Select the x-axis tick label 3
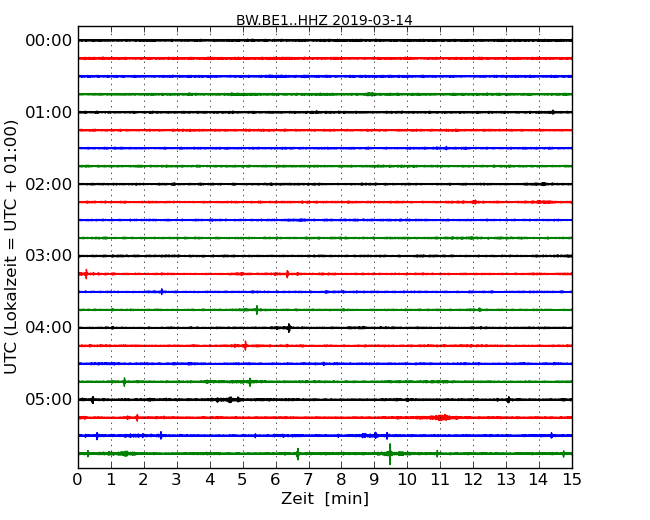 (177, 480)
